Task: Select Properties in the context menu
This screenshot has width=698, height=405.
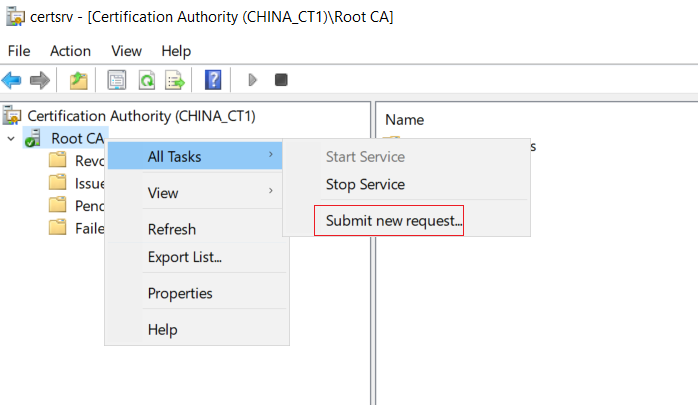Action: 180,293
